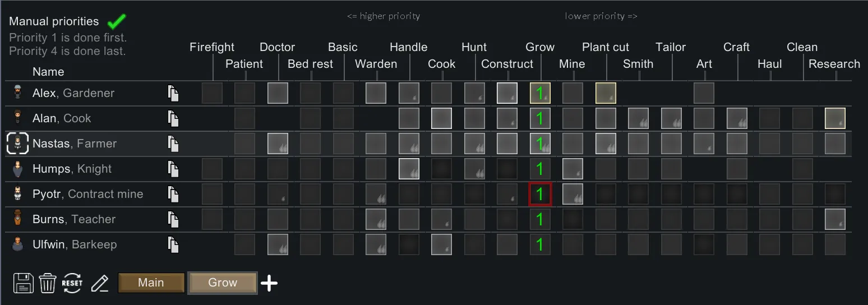Sort by the Doctor column header
This screenshot has height=305, width=868.
(x=277, y=47)
